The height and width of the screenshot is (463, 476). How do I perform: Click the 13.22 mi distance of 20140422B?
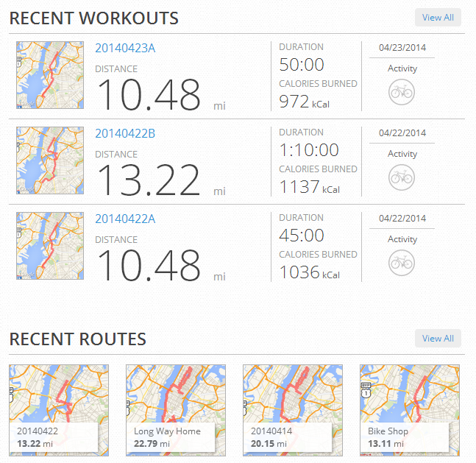tap(149, 180)
